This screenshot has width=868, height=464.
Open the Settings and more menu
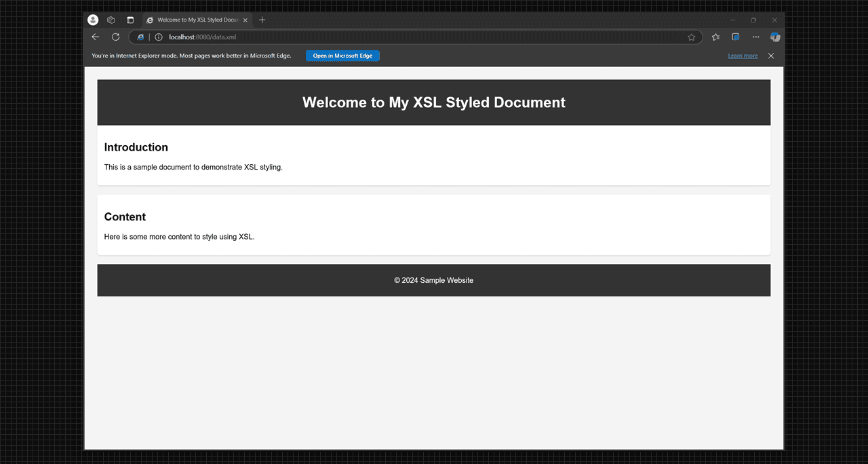coord(755,37)
